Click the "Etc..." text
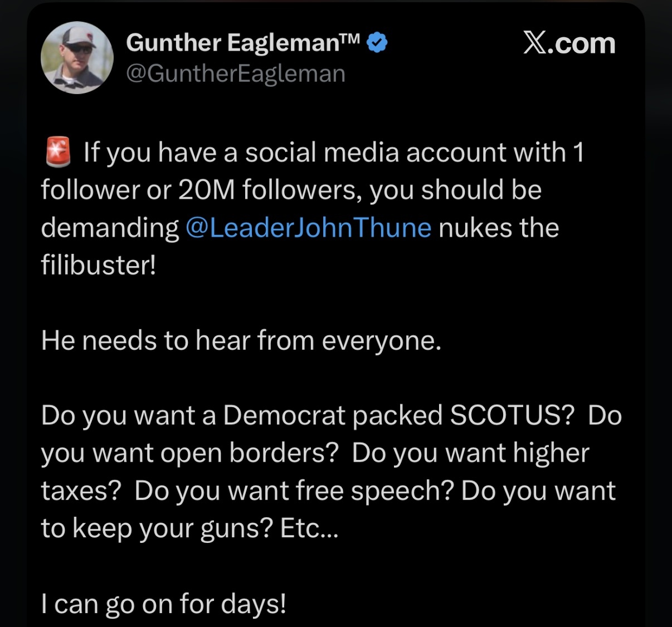Viewport: 672px width, 627px height. [309, 528]
